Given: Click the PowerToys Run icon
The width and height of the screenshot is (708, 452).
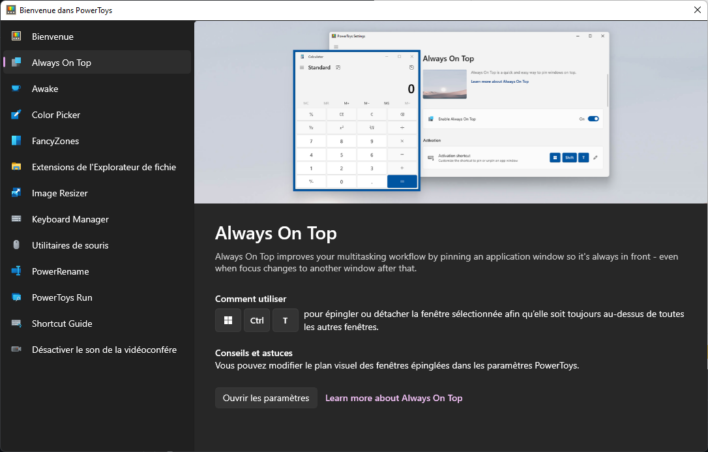Looking at the screenshot, I should (16, 297).
